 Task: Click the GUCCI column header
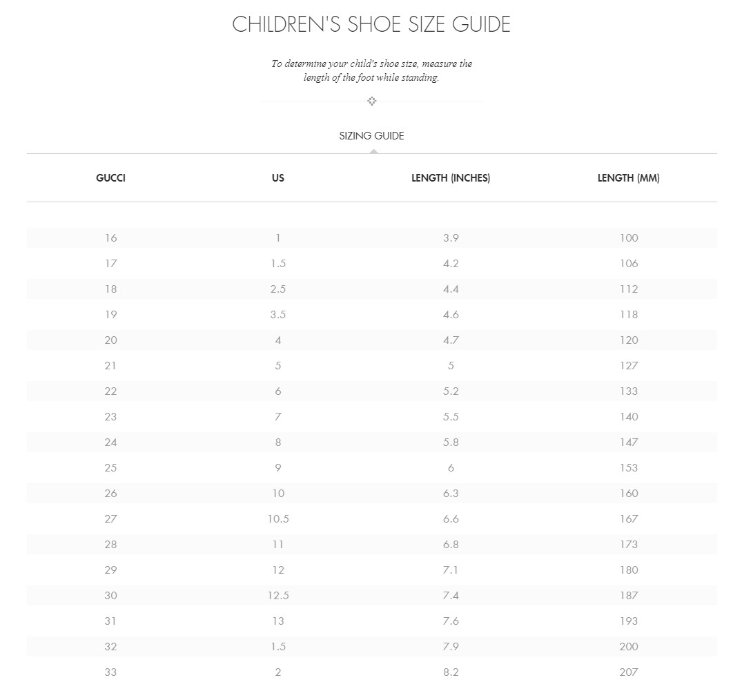click(x=110, y=178)
